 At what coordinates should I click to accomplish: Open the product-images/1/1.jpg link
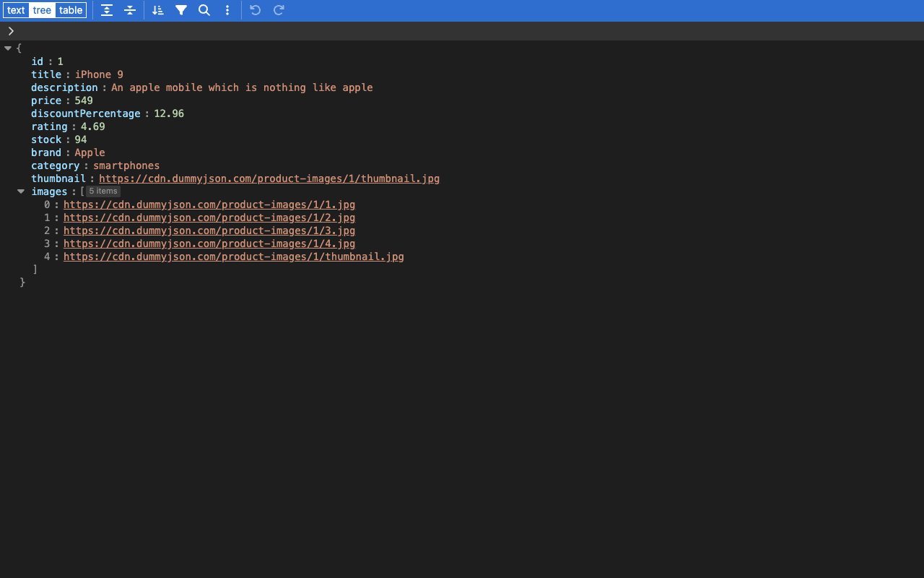[x=209, y=204]
